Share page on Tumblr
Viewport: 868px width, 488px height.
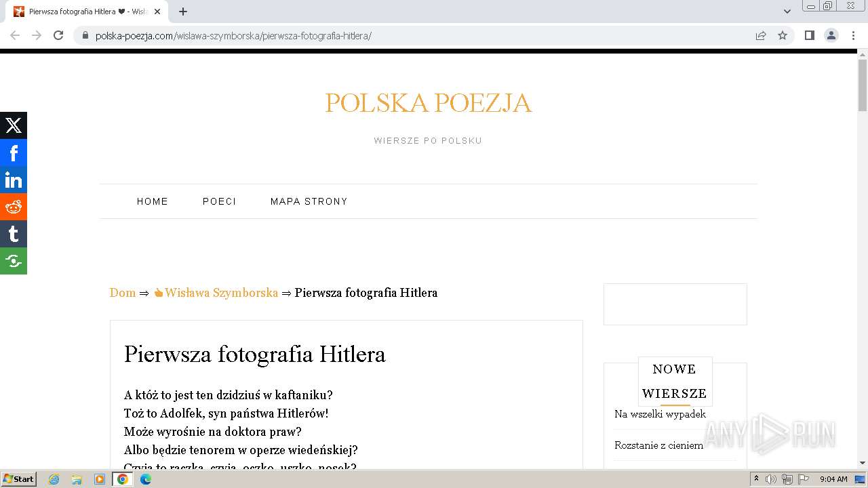pos(14,234)
